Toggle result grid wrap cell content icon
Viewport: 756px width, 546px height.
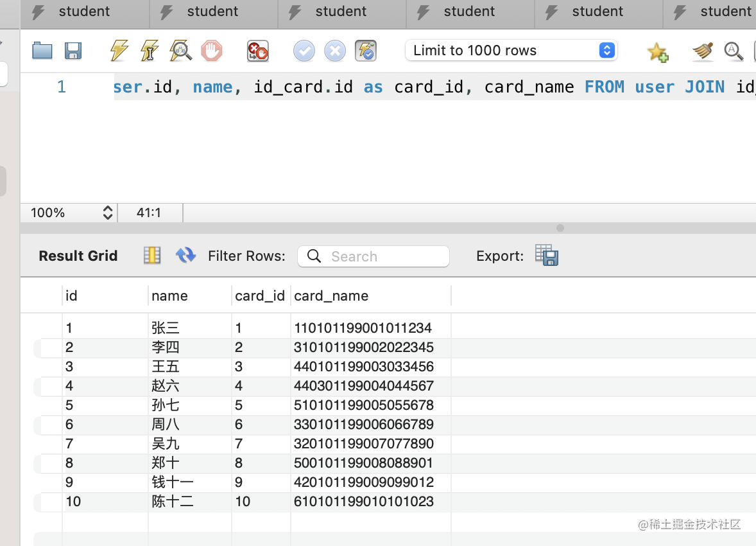152,256
